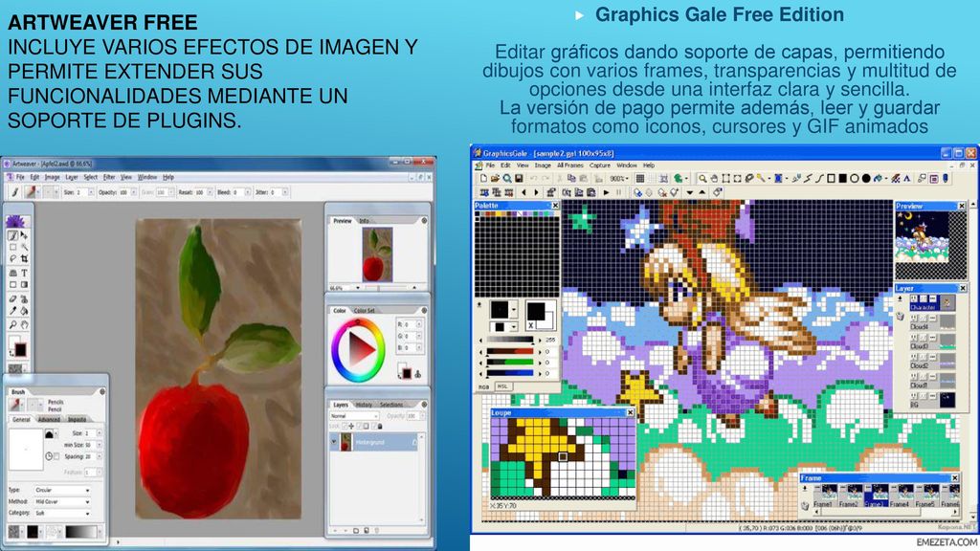Viewport: 980px width, 551px height.
Task: Expand foreground color dropdown under Palette
Action: click(x=514, y=309)
